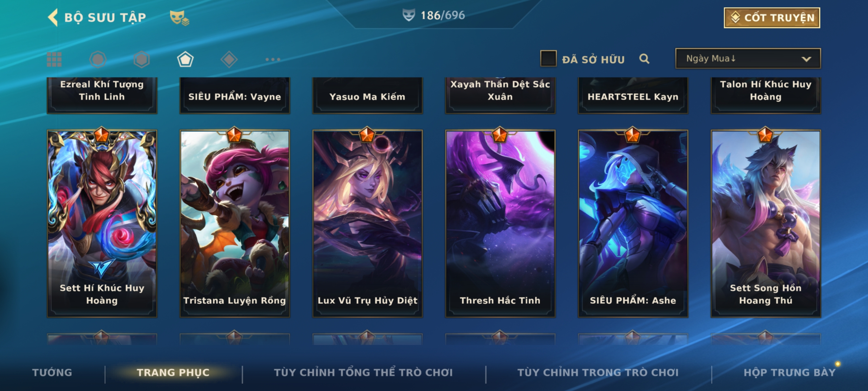This screenshot has width=868, height=391.
Task: Filter by the hexagon rarity icon
Action: (x=141, y=59)
